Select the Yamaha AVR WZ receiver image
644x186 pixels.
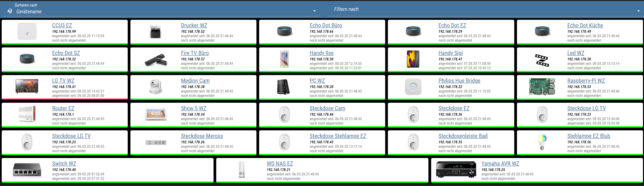(456, 169)
